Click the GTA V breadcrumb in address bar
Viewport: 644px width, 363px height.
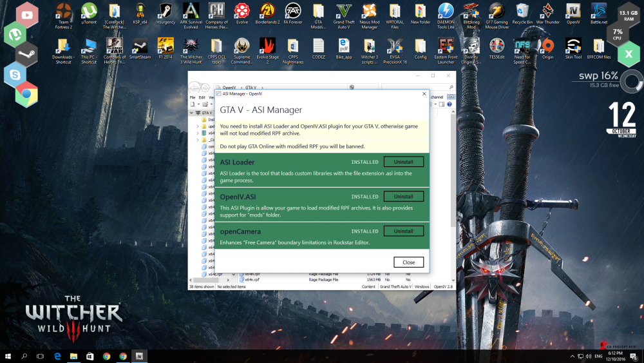point(251,88)
